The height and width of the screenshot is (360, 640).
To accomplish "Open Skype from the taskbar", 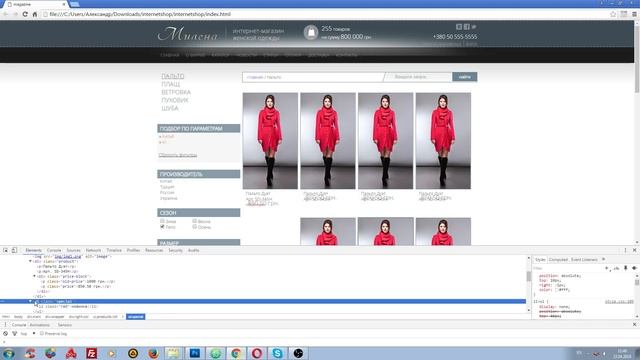I will click(x=278, y=353).
